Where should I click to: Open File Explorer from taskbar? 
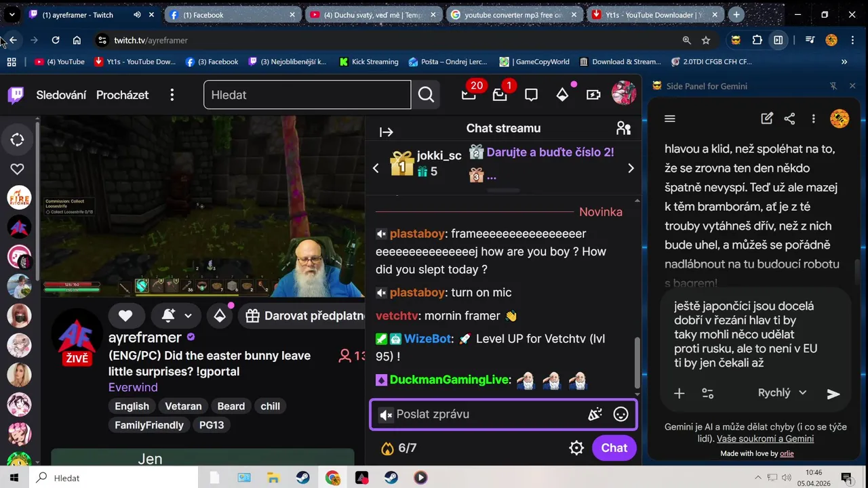click(273, 478)
